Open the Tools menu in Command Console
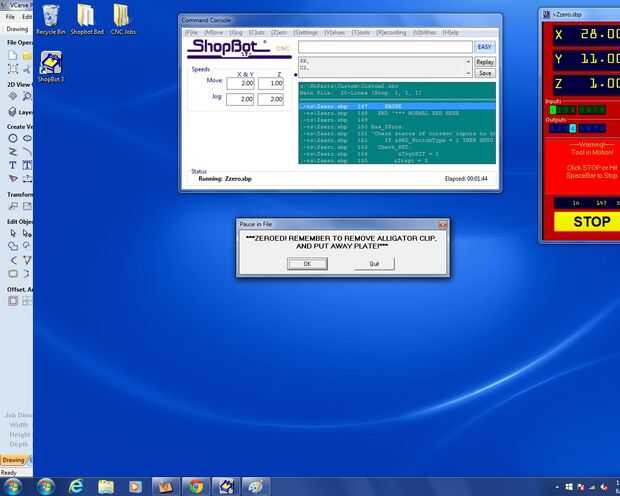 tap(361, 32)
